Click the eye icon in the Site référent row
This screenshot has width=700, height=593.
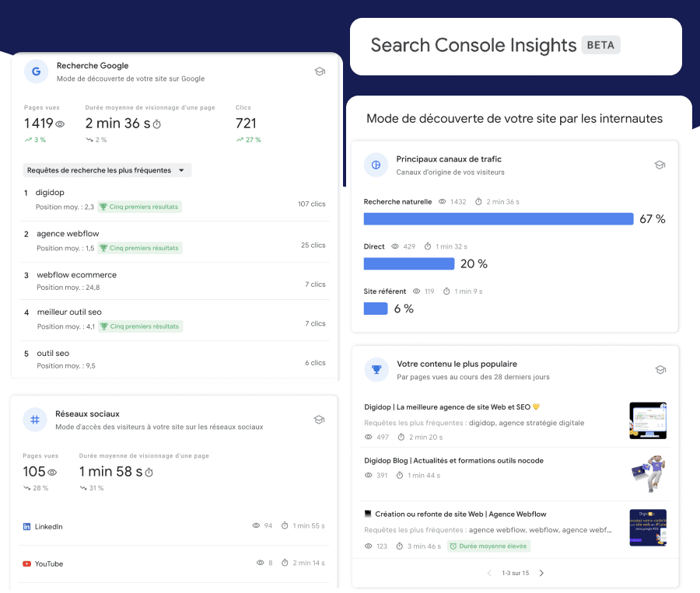417,291
